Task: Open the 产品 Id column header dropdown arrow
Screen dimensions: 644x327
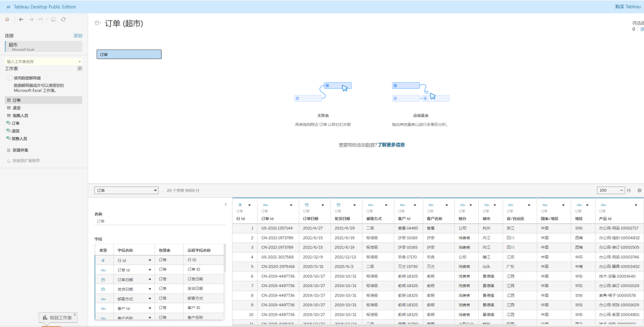Action: pyautogui.click(x=636, y=205)
